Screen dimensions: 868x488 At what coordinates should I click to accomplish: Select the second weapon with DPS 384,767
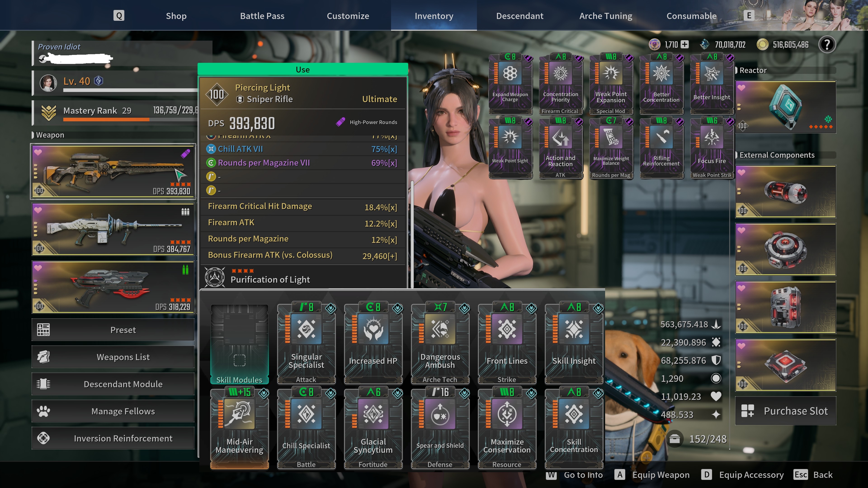click(113, 229)
